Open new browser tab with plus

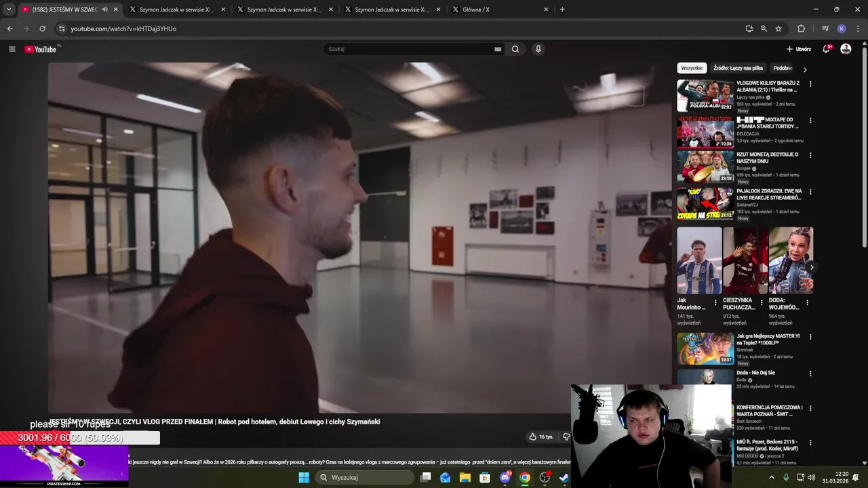[562, 9]
